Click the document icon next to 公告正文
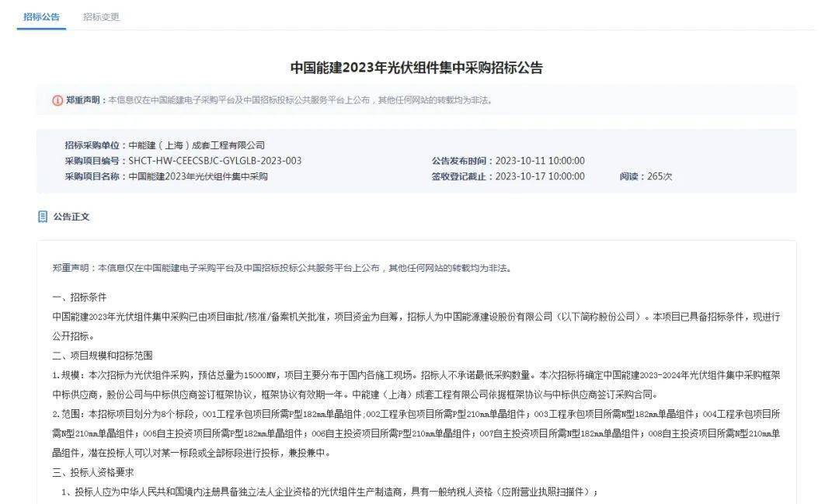The image size is (839, 504). 43,217
